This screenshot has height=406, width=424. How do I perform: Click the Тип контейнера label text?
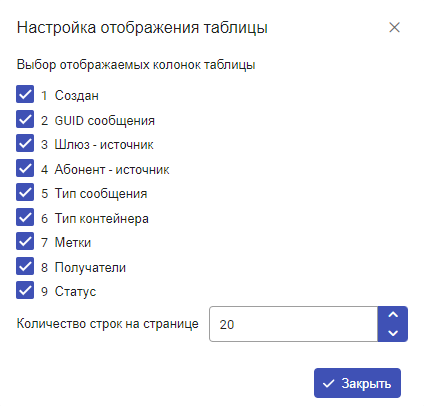(102, 219)
